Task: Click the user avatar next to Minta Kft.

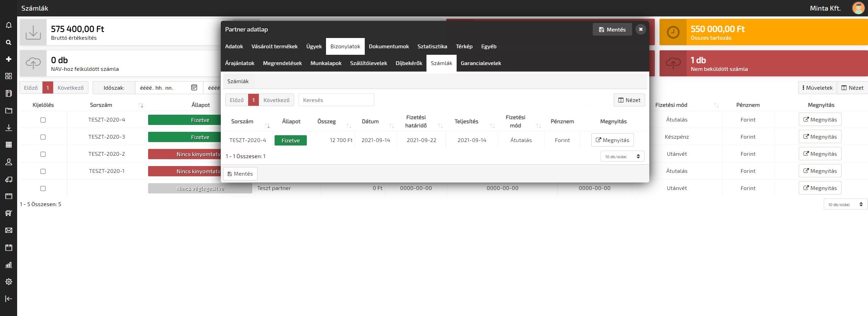Action: [858, 8]
